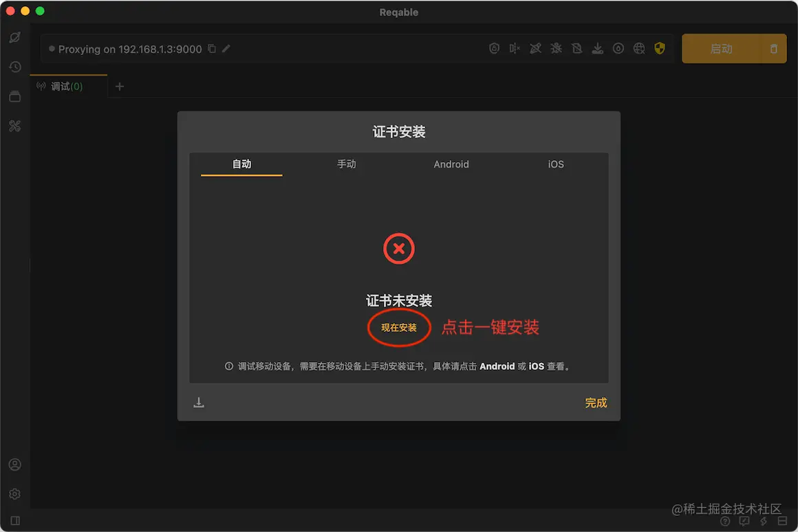798x532 pixels.
Task: Open the network globe icon in the toolbar
Action: (x=638, y=48)
